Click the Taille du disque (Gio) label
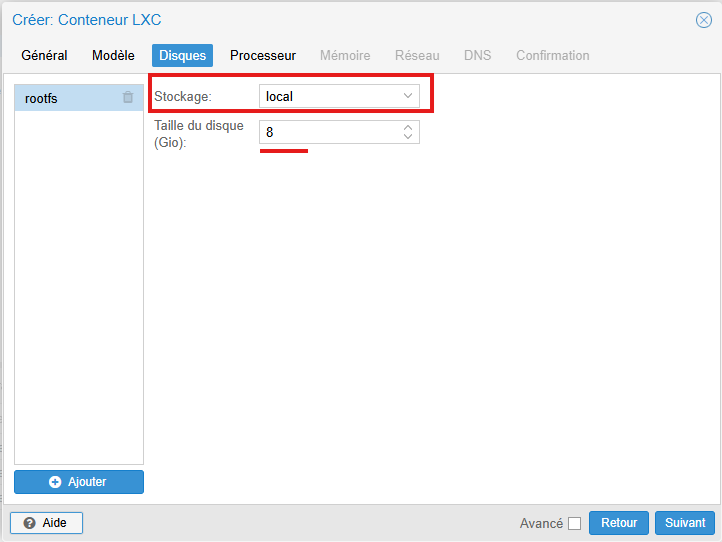The height and width of the screenshot is (542, 722). pyautogui.click(x=199, y=134)
